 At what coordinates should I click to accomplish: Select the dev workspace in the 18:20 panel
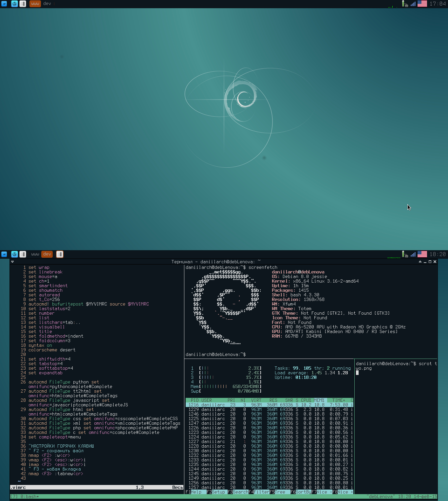[x=47, y=254]
